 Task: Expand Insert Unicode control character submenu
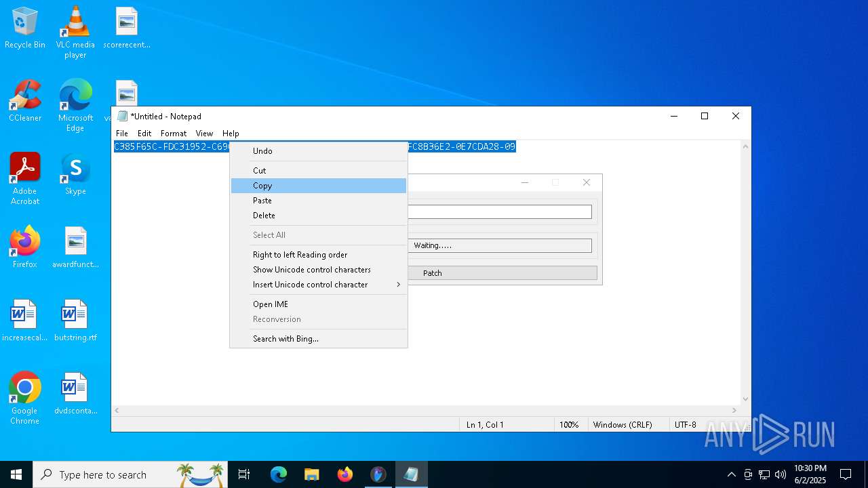point(319,285)
